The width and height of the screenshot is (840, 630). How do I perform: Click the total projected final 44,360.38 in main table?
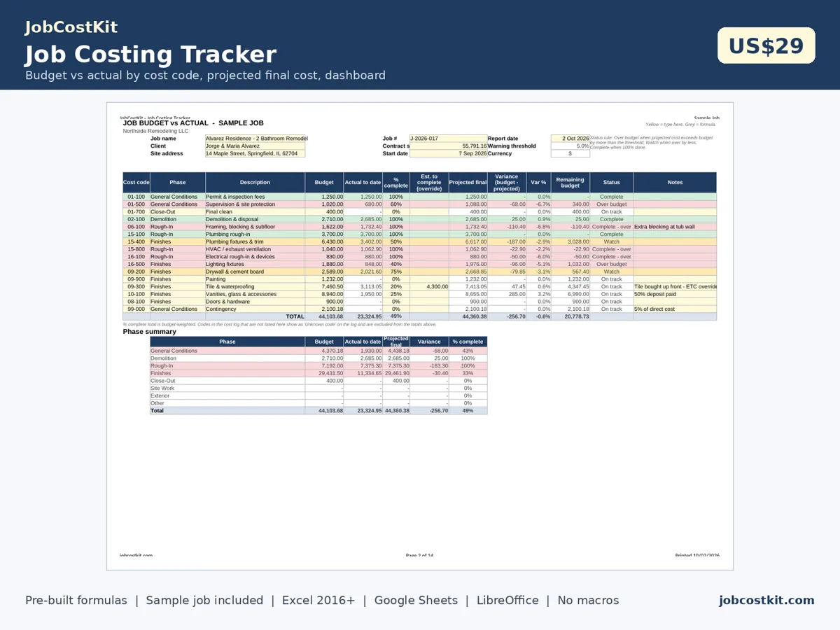(x=468, y=316)
